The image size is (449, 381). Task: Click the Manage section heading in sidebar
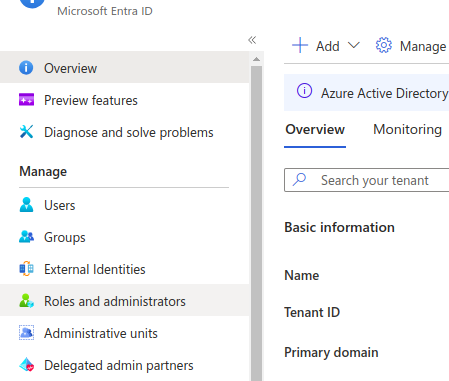(x=43, y=171)
